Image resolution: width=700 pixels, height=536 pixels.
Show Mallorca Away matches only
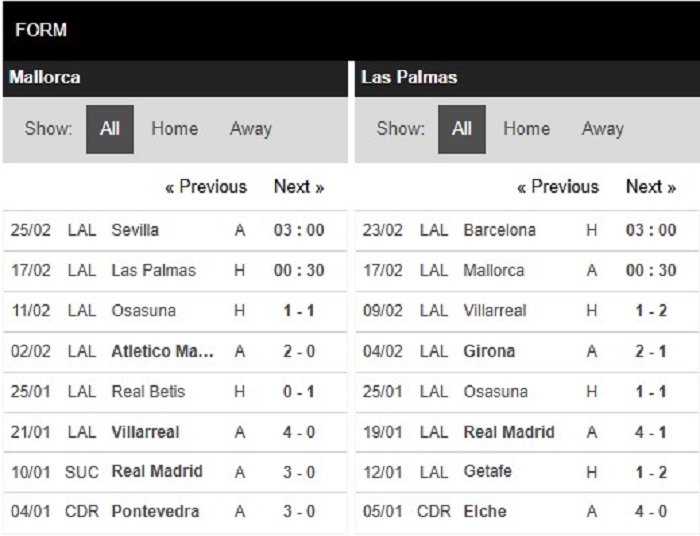[251, 129]
